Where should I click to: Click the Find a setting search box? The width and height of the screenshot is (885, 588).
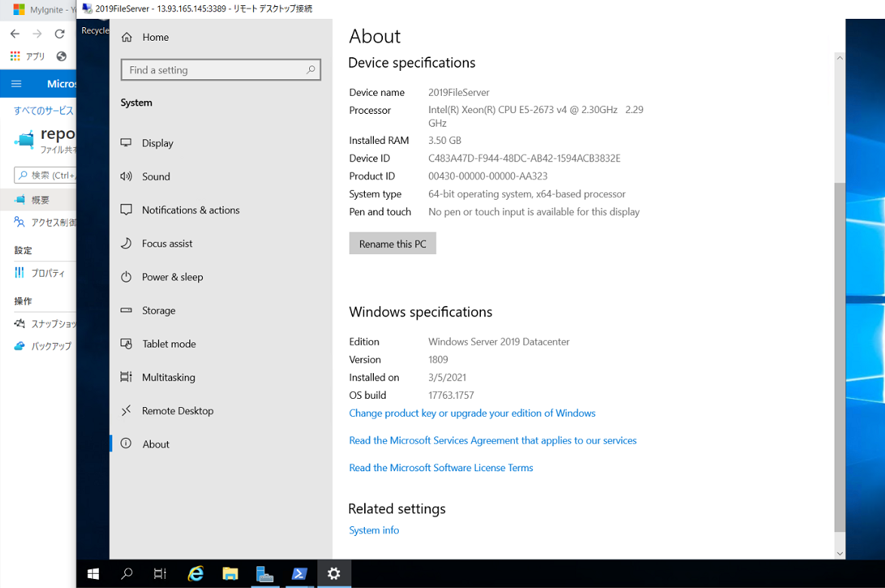(x=215, y=70)
